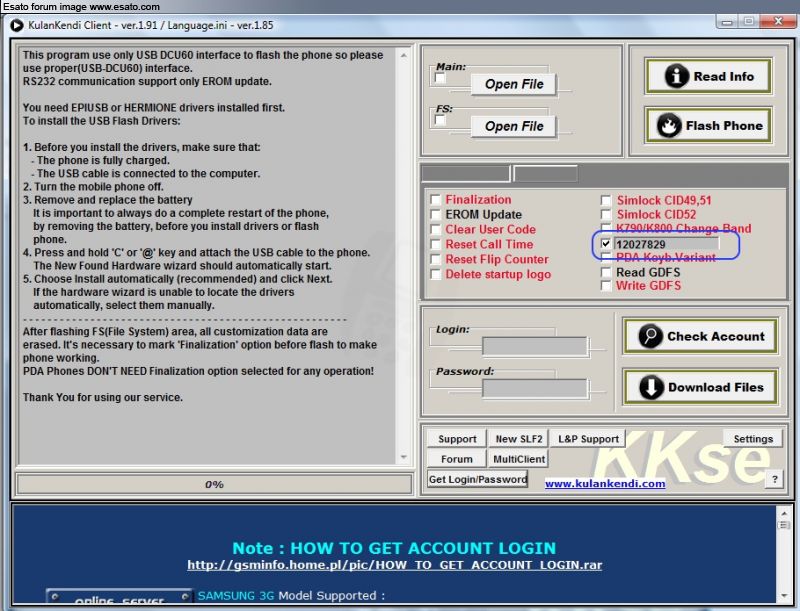Viewport: 800px width, 611px height.
Task: Click Get Login/Password button
Action: pos(478,479)
